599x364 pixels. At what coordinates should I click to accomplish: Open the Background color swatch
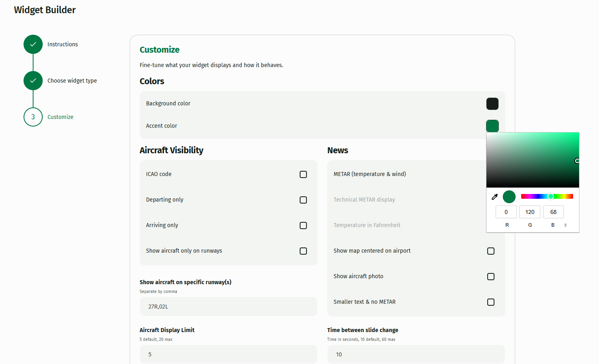(492, 104)
